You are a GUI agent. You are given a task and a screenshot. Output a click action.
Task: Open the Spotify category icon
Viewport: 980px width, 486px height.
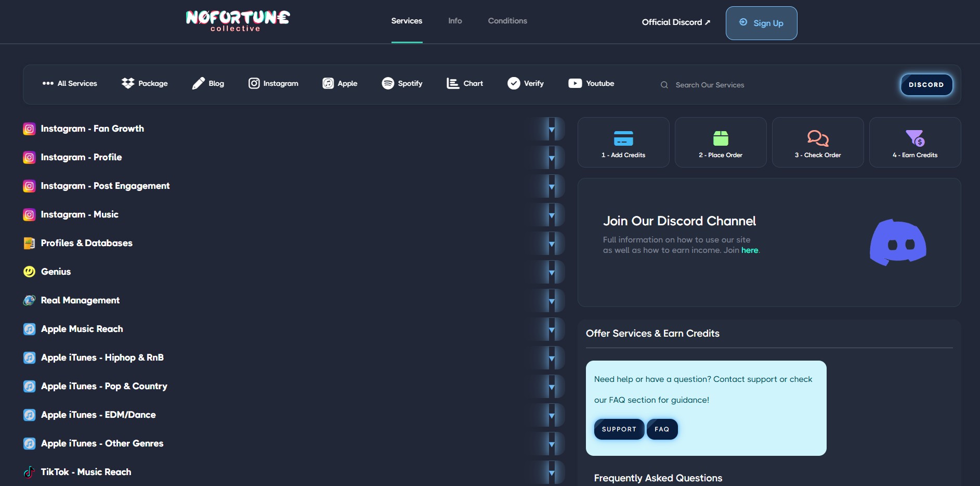click(388, 83)
